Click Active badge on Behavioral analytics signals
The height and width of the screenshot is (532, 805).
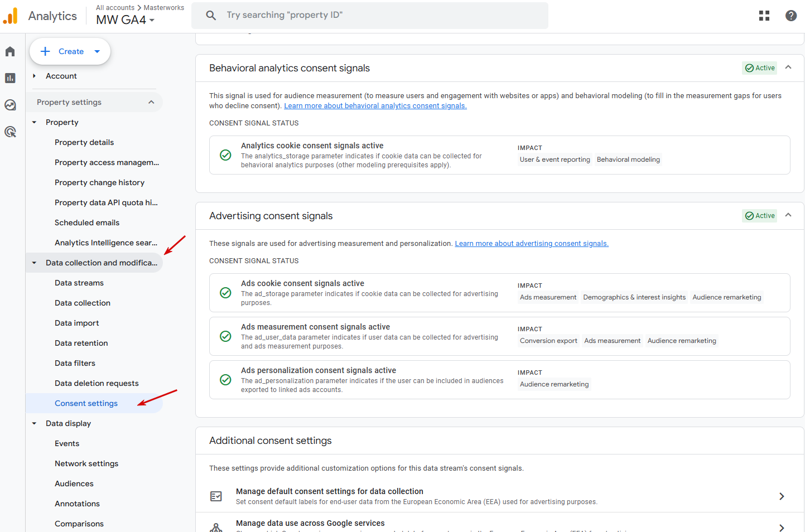point(760,68)
